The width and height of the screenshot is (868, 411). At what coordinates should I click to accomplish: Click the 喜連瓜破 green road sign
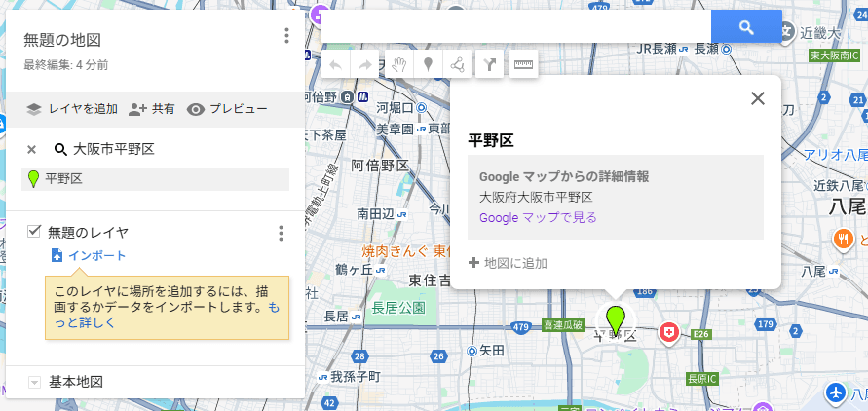pyautogui.click(x=562, y=325)
